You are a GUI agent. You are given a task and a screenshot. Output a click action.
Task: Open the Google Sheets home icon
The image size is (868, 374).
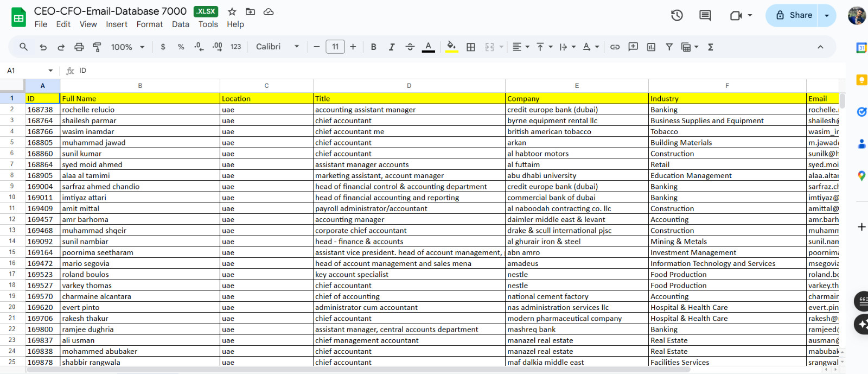[19, 17]
